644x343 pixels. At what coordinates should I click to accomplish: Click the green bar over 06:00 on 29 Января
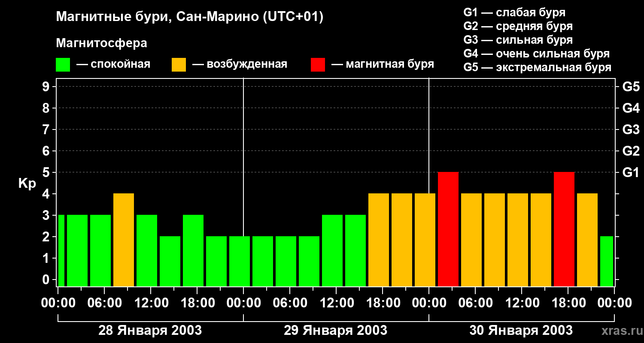[286, 261]
